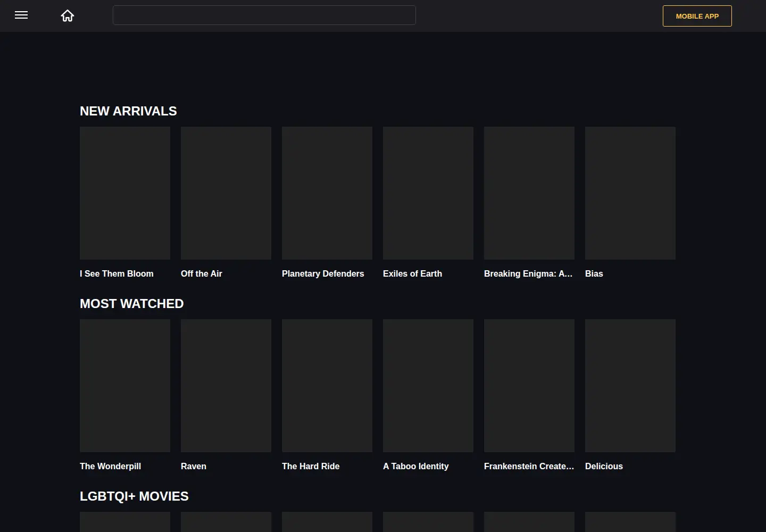The image size is (766, 532).
Task: Open the hamburger navigation menu
Action: pyautogui.click(x=21, y=15)
